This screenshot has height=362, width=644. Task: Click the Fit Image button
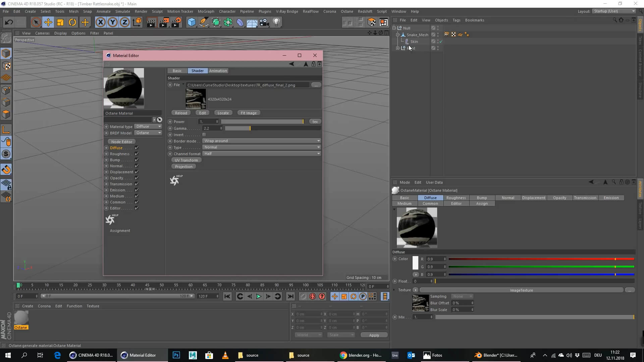pyautogui.click(x=249, y=113)
